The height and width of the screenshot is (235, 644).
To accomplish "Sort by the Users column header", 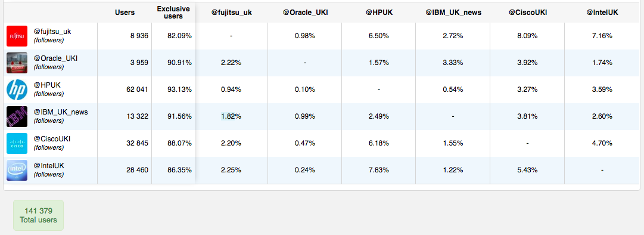I will [125, 13].
